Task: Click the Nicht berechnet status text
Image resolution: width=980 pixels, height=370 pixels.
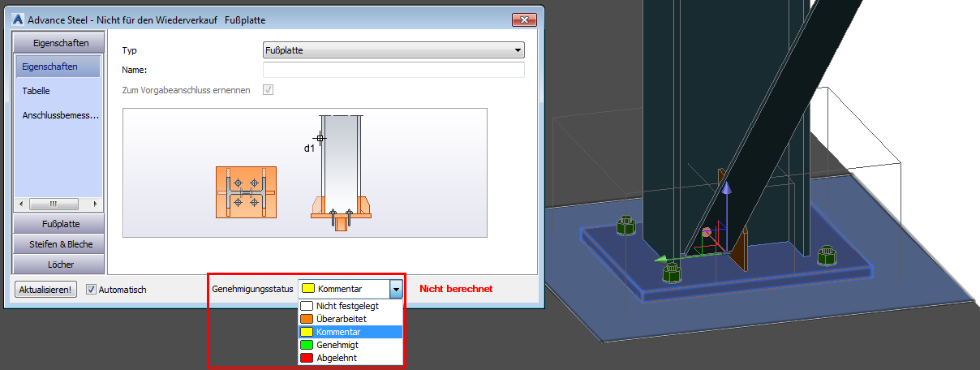Action: (456, 289)
